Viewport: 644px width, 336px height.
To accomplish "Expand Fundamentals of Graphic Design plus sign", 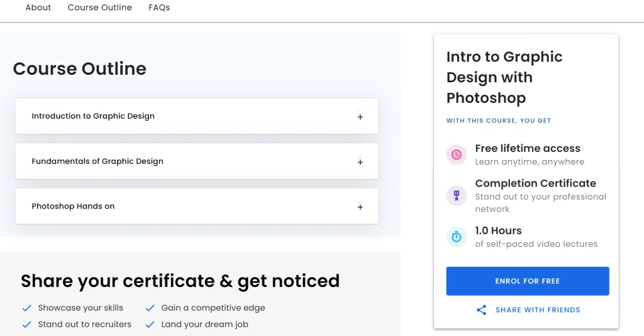I will (360, 162).
